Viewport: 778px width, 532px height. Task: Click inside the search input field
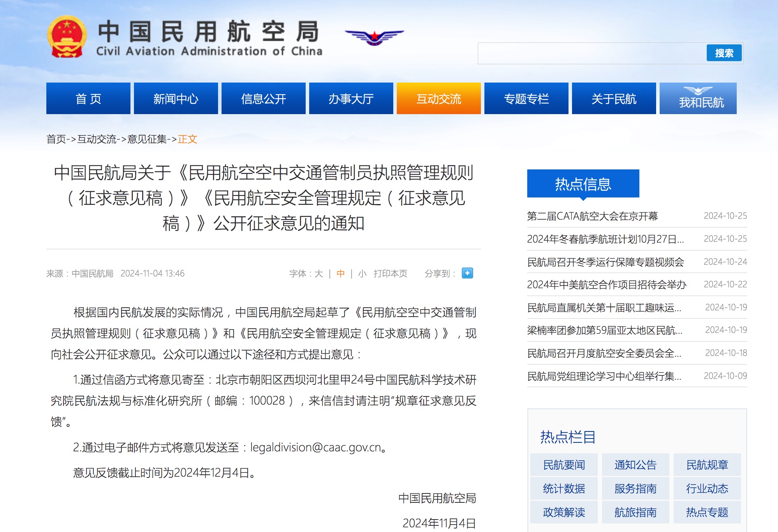tap(592, 53)
